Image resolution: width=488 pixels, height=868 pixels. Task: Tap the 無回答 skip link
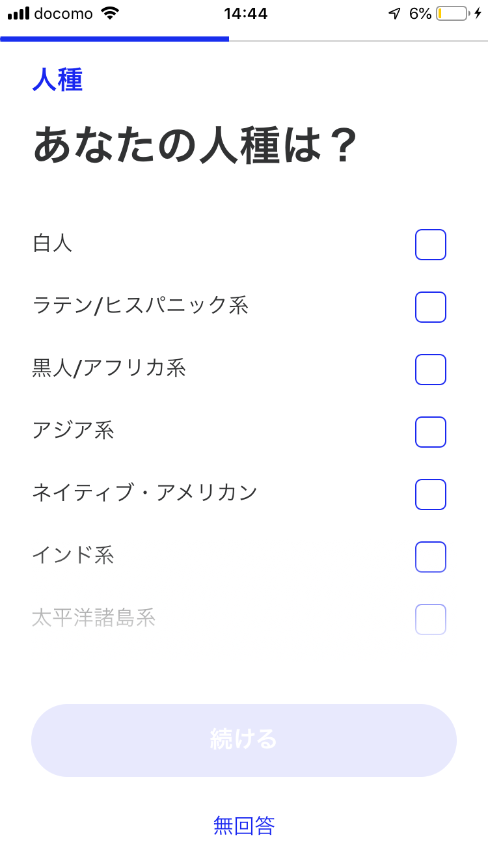pyautogui.click(x=244, y=826)
